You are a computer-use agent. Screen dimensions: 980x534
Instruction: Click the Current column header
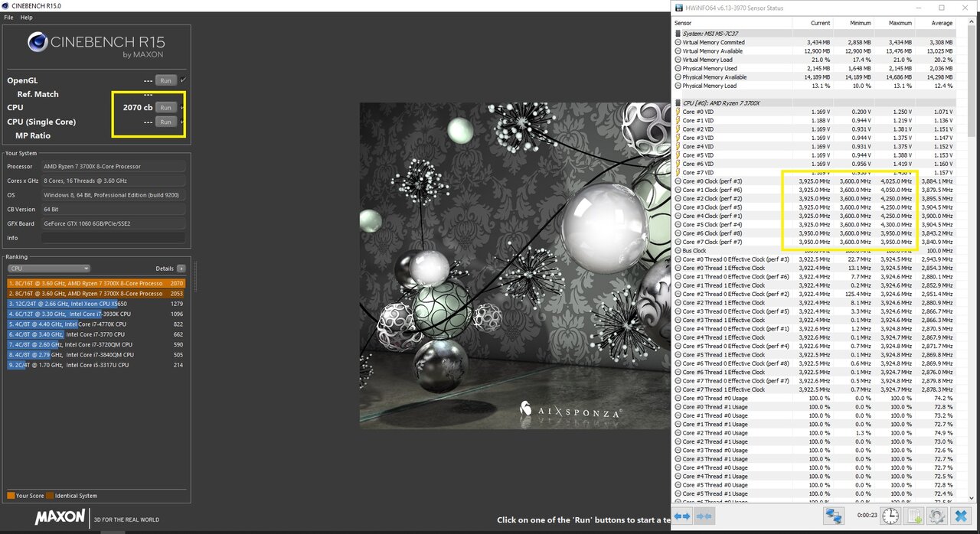click(x=820, y=23)
